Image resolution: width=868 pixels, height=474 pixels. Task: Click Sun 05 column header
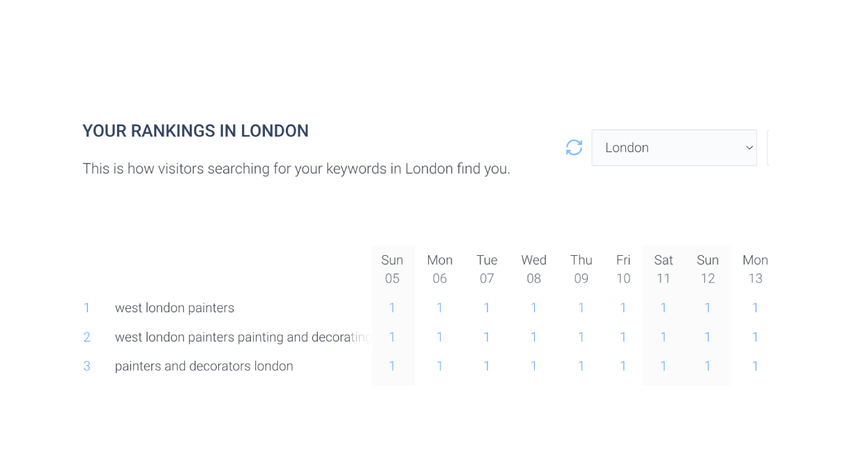393,269
